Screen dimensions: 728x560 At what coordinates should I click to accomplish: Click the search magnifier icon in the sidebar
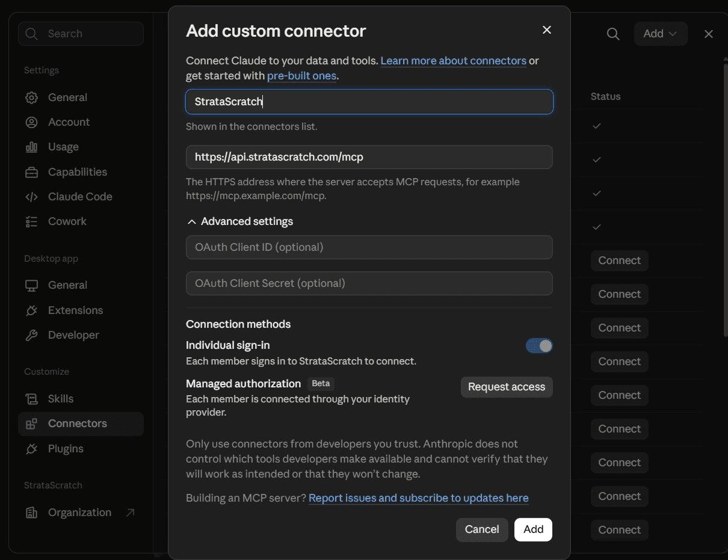pos(32,34)
